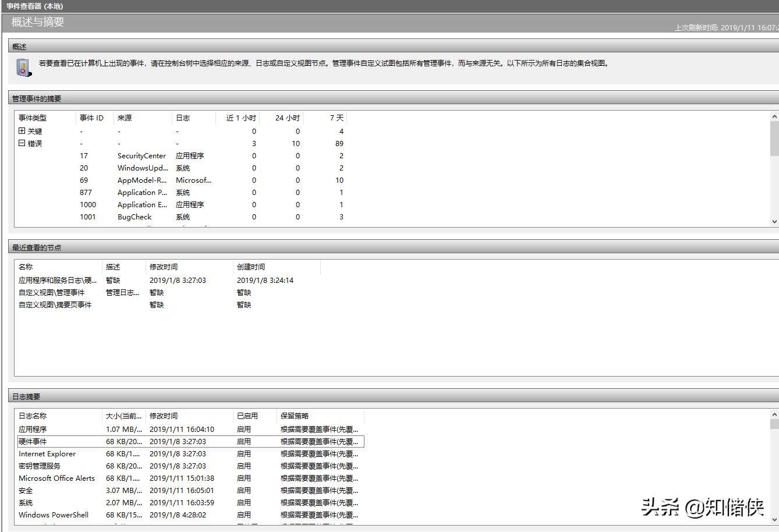Collapse the 最近查看的节点 section header

[x=394, y=247]
